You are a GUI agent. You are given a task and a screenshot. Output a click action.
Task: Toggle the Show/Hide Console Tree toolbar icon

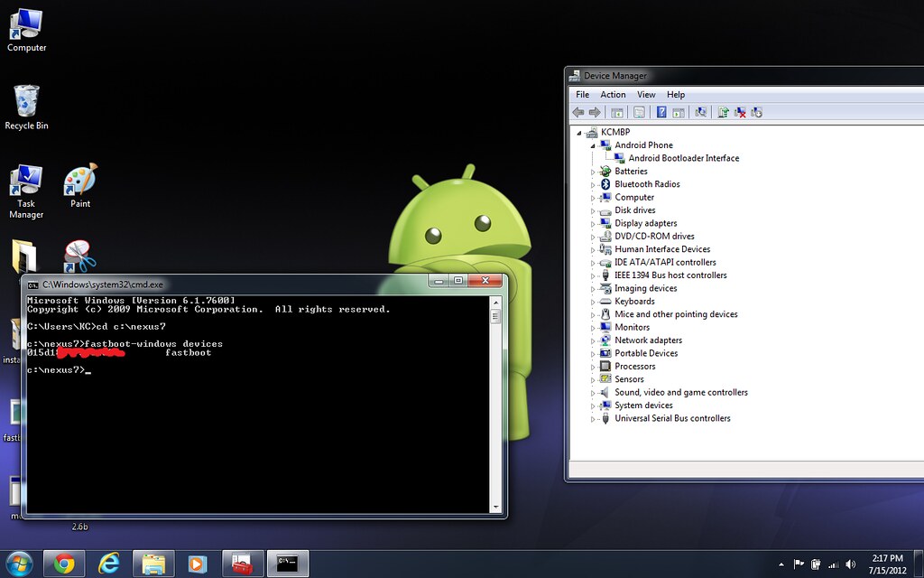click(x=617, y=112)
